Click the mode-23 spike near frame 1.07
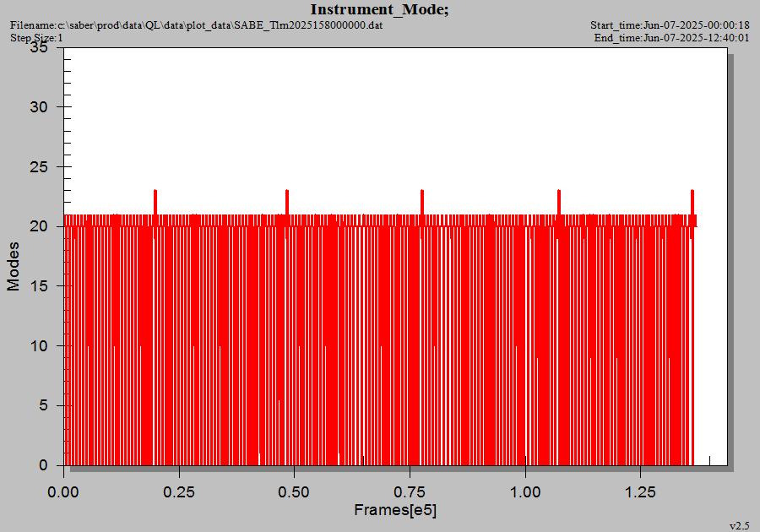The height and width of the screenshot is (532, 760). [x=559, y=202]
